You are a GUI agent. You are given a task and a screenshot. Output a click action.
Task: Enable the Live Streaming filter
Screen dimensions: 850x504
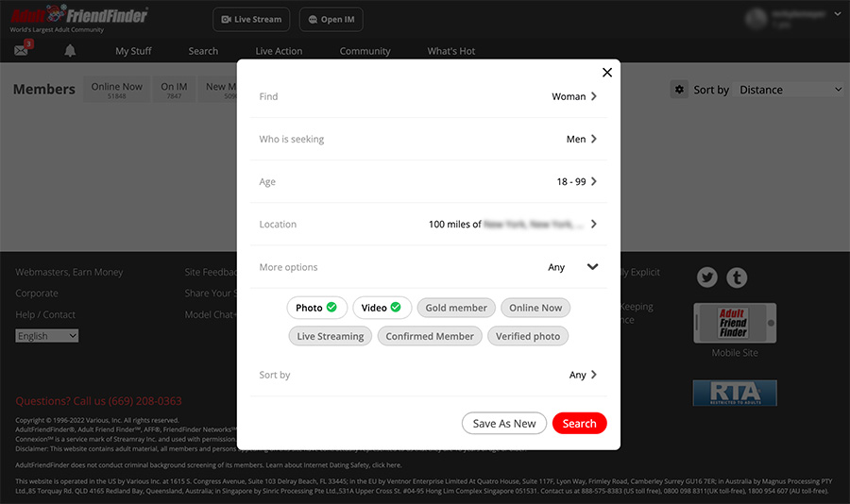pyautogui.click(x=331, y=336)
